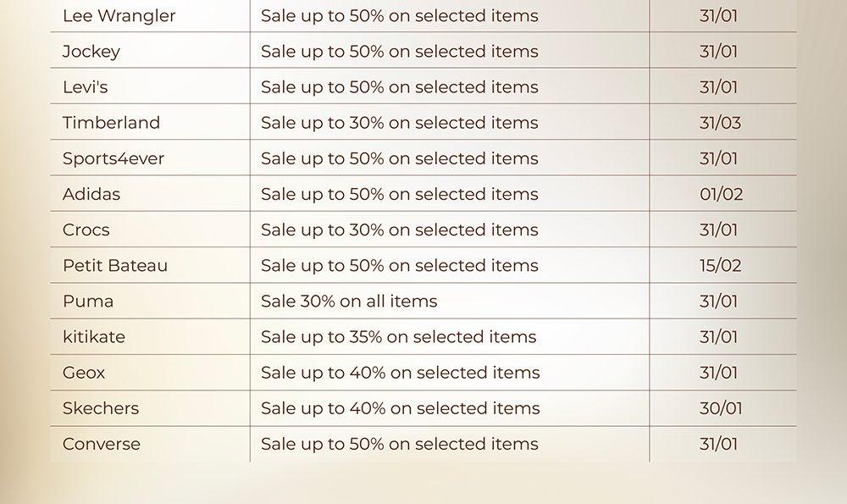The width and height of the screenshot is (847, 504).
Task: Select the 35% sale description for kitikate
Action: 398,336
